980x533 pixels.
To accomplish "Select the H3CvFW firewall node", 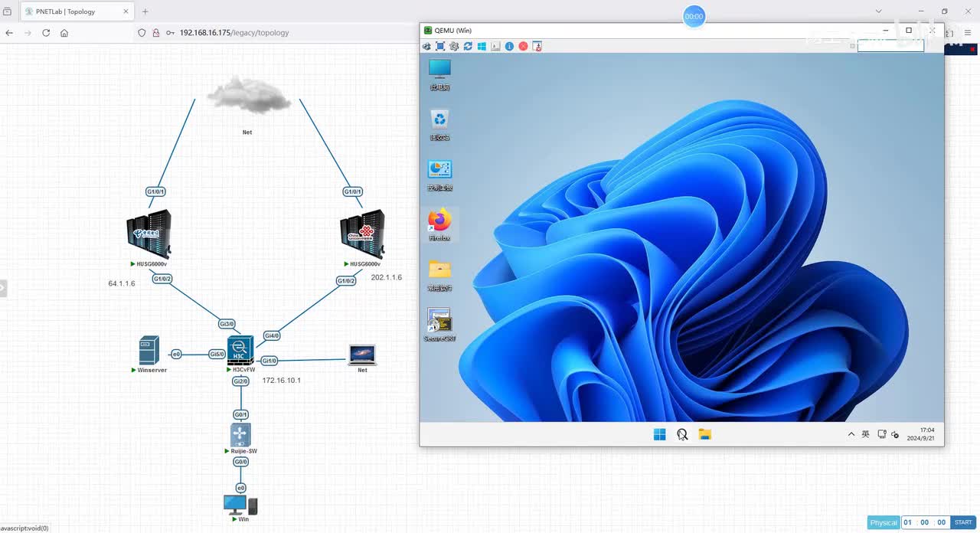I will (x=240, y=350).
